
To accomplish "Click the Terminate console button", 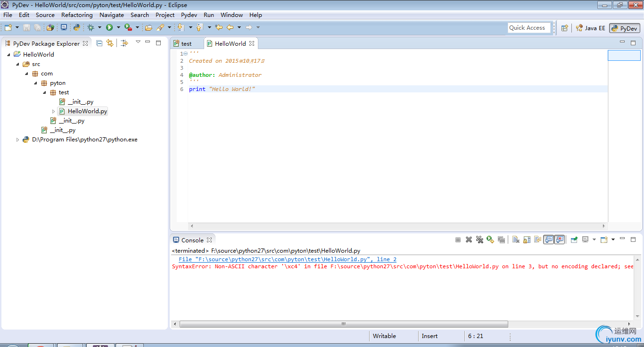I will tap(458, 240).
